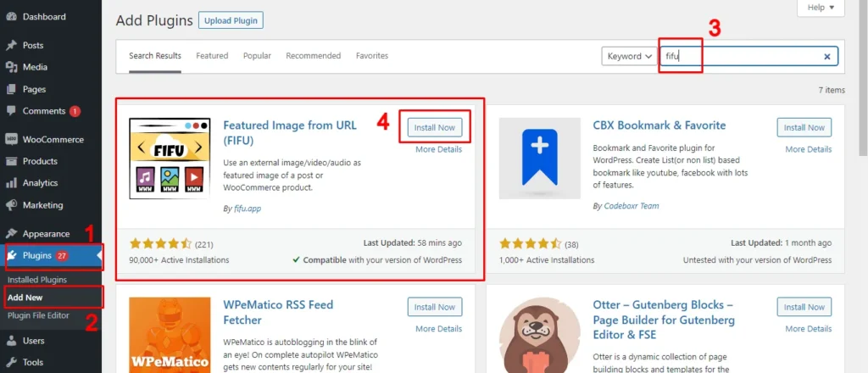Click the Comments speech bubble icon
868x373 pixels.
11,111
